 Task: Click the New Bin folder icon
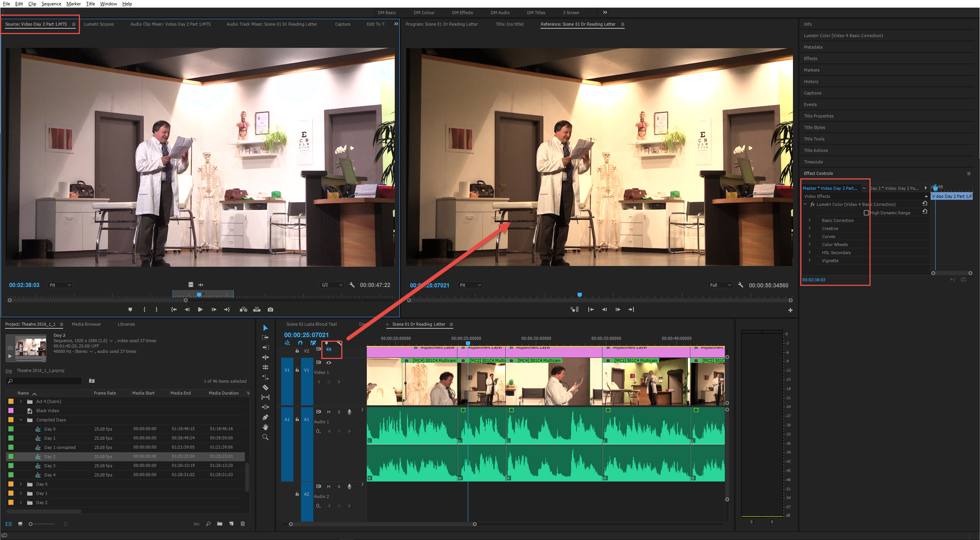[x=220, y=524]
